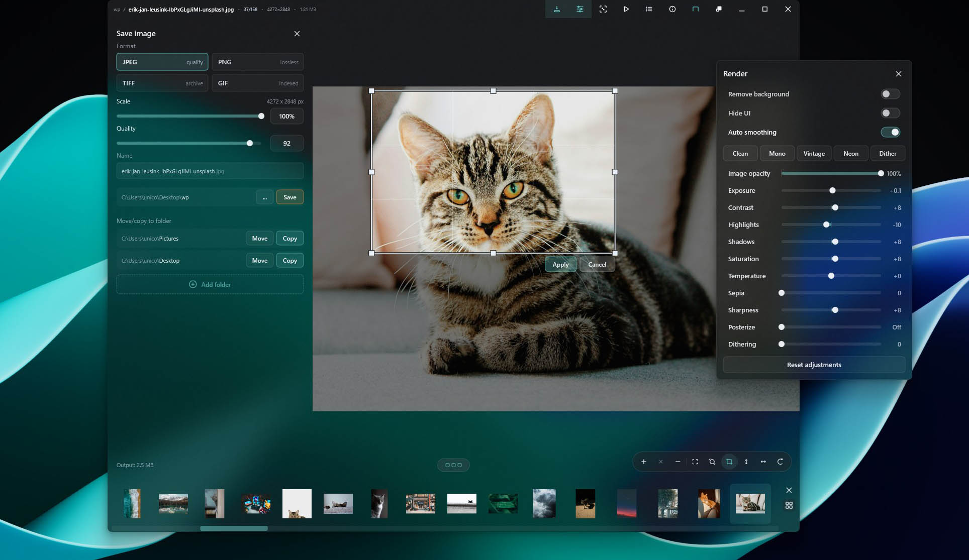
Task: Move the file to the Desktop folder
Action: click(x=260, y=260)
